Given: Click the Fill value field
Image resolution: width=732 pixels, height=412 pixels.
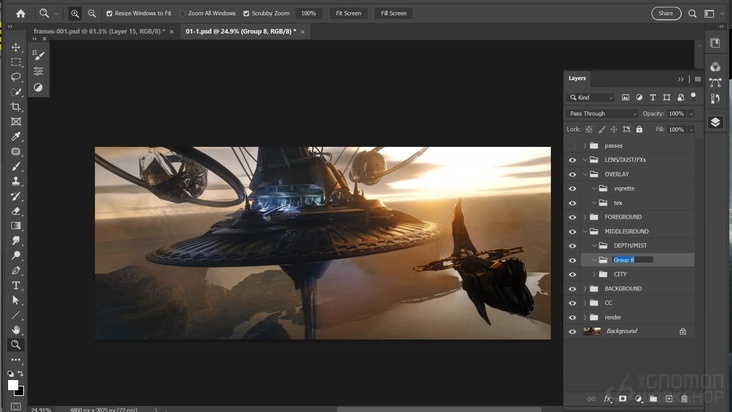Looking at the screenshot, I should click(676, 129).
